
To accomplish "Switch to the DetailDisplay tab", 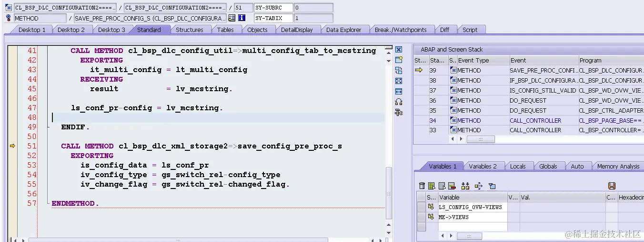I will click(297, 30).
